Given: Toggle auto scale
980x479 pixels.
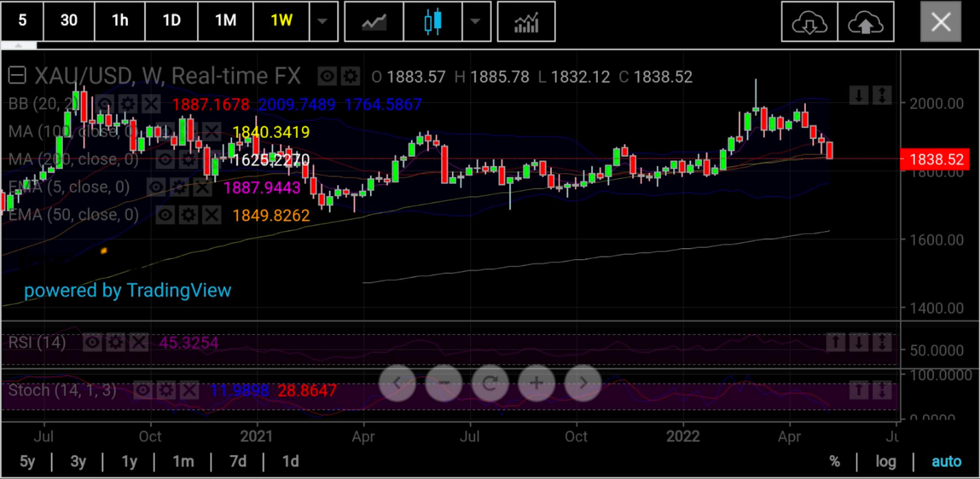Looking at the screenshot, I should (x=946, y=462).
